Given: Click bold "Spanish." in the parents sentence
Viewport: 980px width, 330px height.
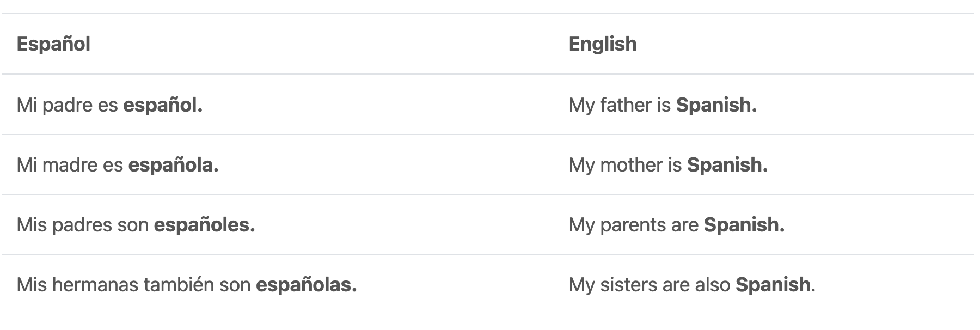Looking at the screenshot, I should pos(744,225).
